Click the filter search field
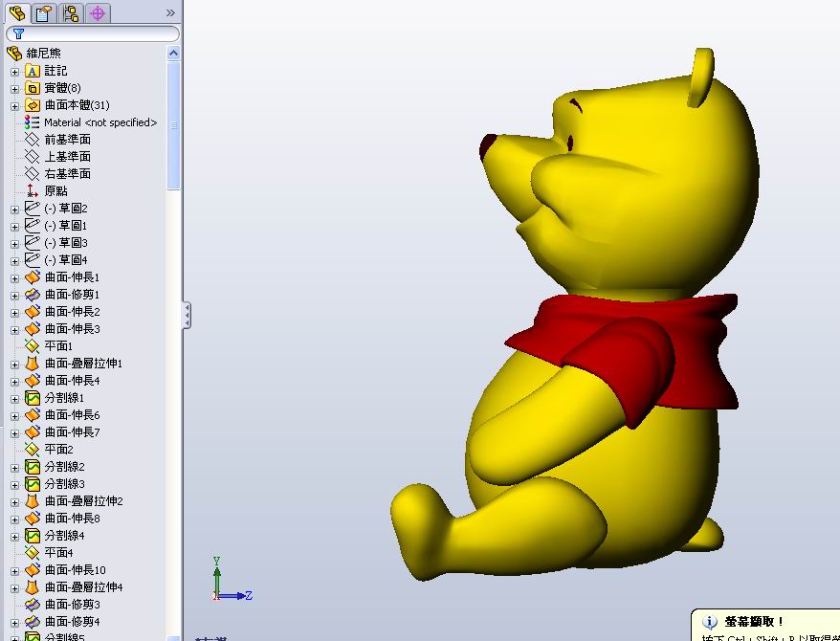Image resolution: width=840 pixels, height=641 pixels. click(x=92, y=33)
